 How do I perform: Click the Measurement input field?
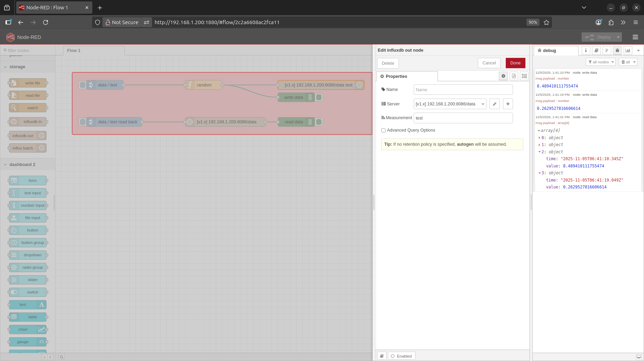463,118
